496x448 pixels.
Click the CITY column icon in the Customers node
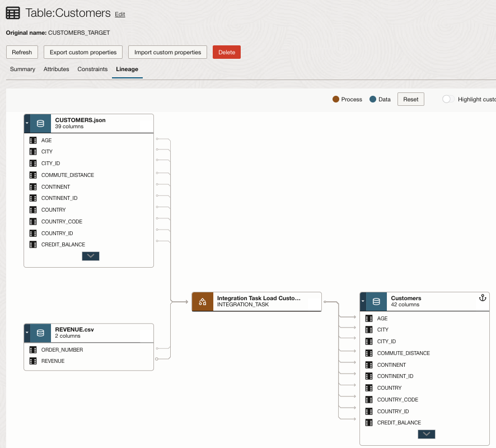point(369,330)
